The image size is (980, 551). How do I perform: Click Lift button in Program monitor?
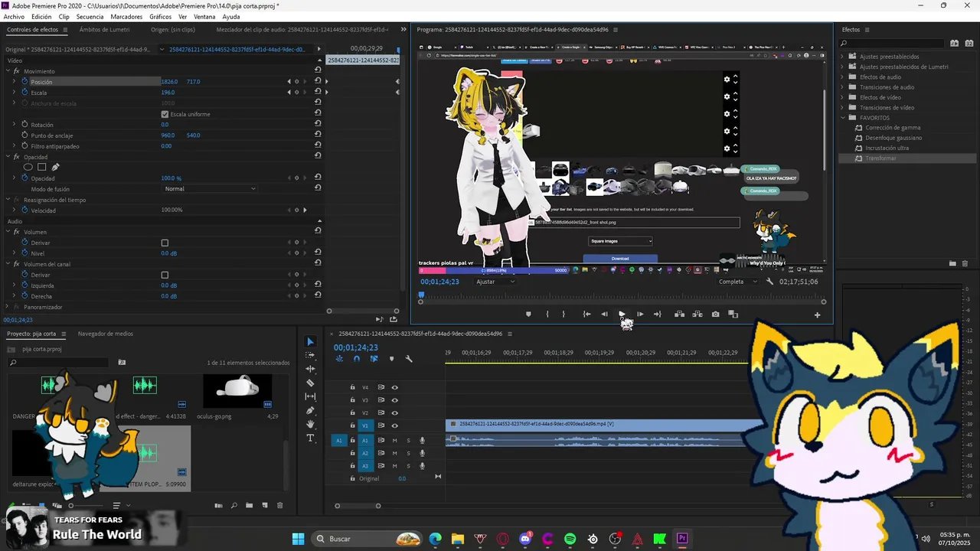tap(679, 314)
